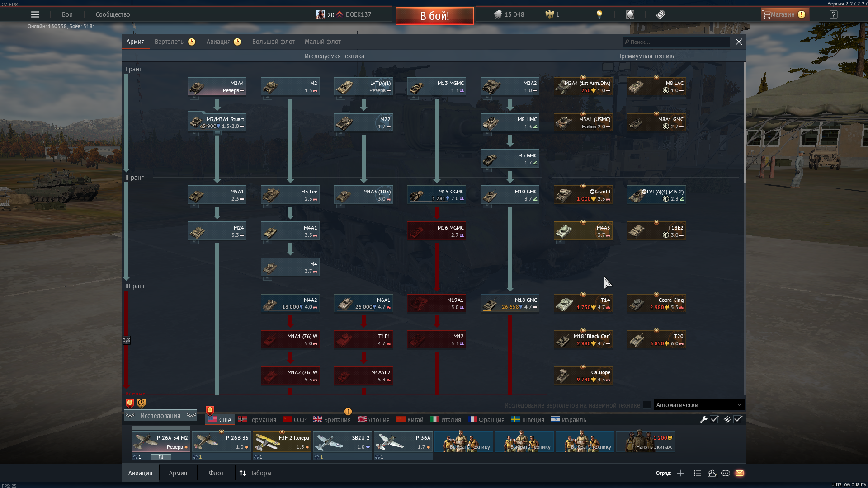This screenshot has height=488, width=868.
Task: Select the P-26B-35 crew slot
Action: point(222,442)
